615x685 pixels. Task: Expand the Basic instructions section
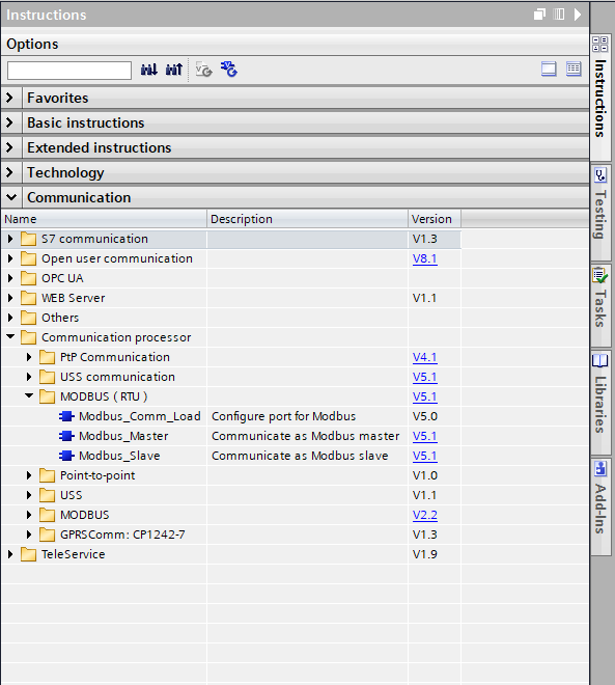coord(10,122)
